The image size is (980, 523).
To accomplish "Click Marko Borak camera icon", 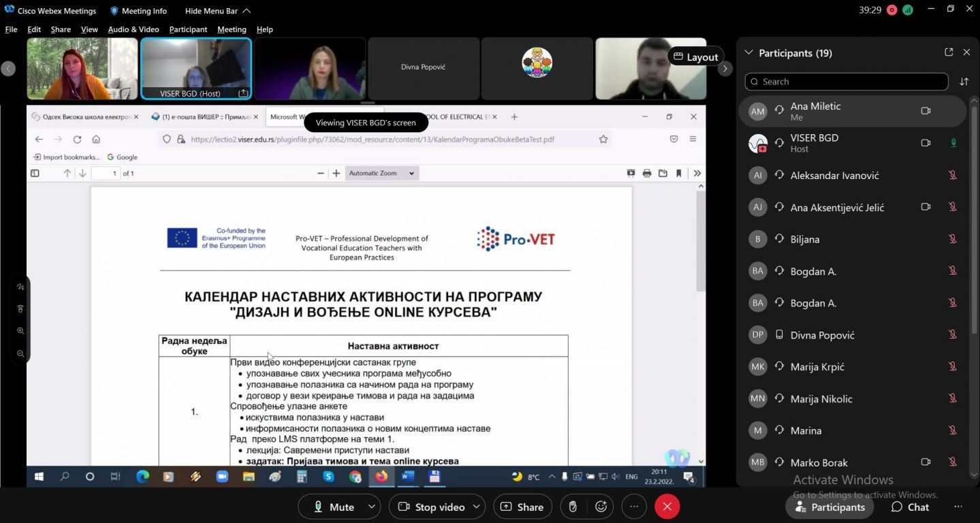I will pos(926,462).
